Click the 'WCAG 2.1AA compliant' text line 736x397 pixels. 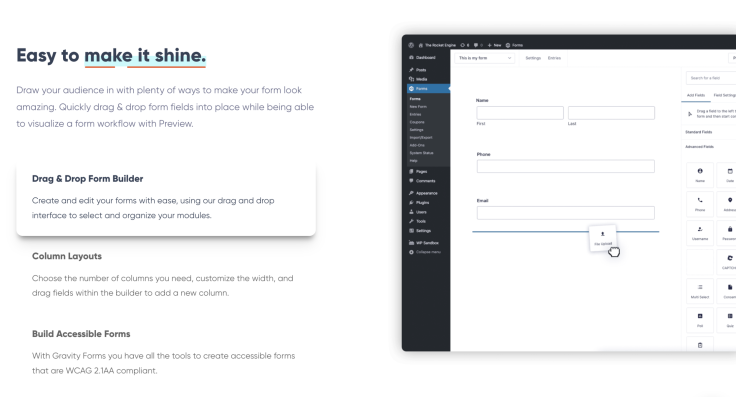click(94, 371)
